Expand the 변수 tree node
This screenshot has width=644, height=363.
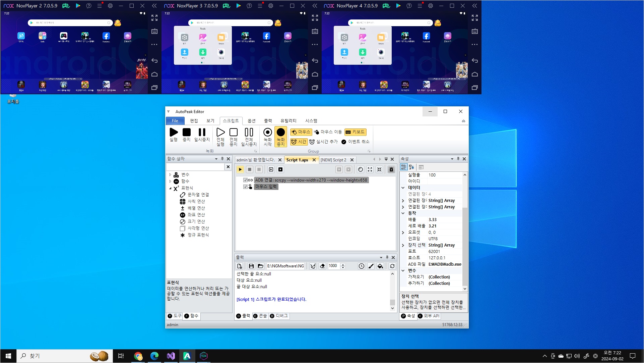point(170,175)
